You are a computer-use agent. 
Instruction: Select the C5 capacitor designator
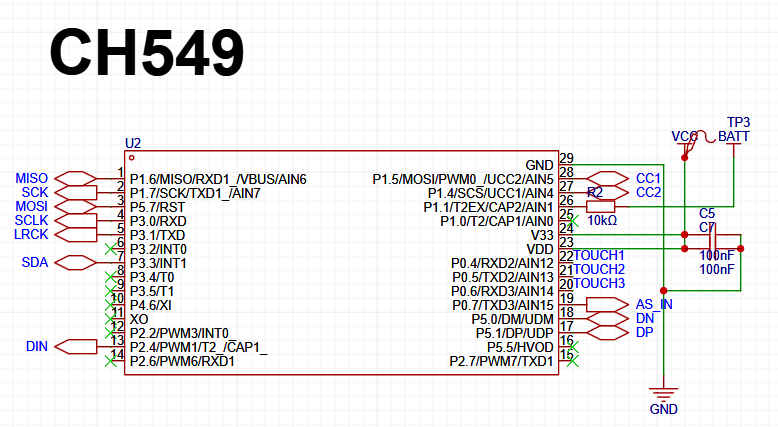pyautogui.click(x=707, y=213)
